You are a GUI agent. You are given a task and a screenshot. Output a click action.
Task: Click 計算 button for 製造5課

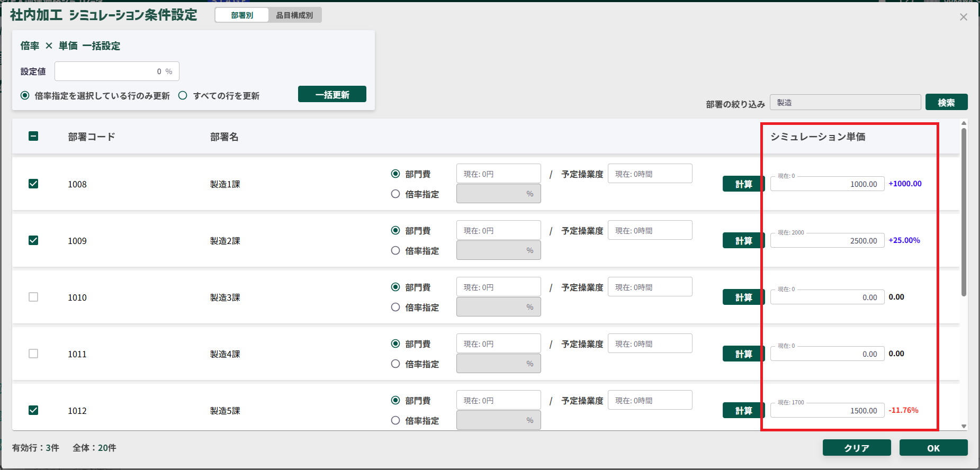743,410
